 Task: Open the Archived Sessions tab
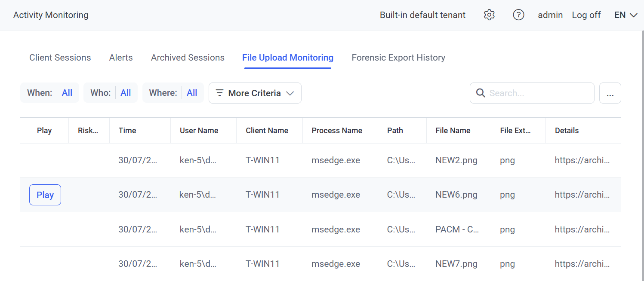tap(188, 58)
